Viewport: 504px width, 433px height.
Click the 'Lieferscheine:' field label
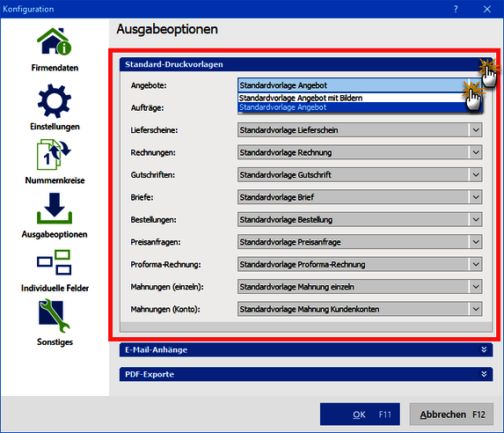pyautogui.click(x=154, y=130)
